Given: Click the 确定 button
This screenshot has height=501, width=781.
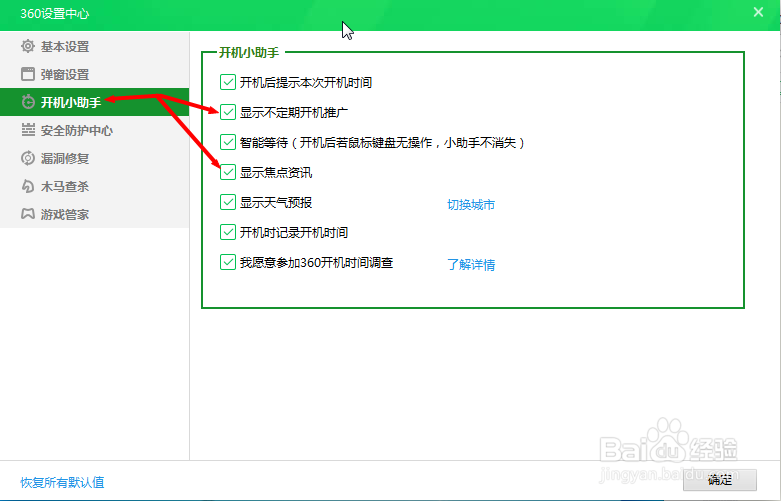Looking at the screenshot, I should pos(720,480).
